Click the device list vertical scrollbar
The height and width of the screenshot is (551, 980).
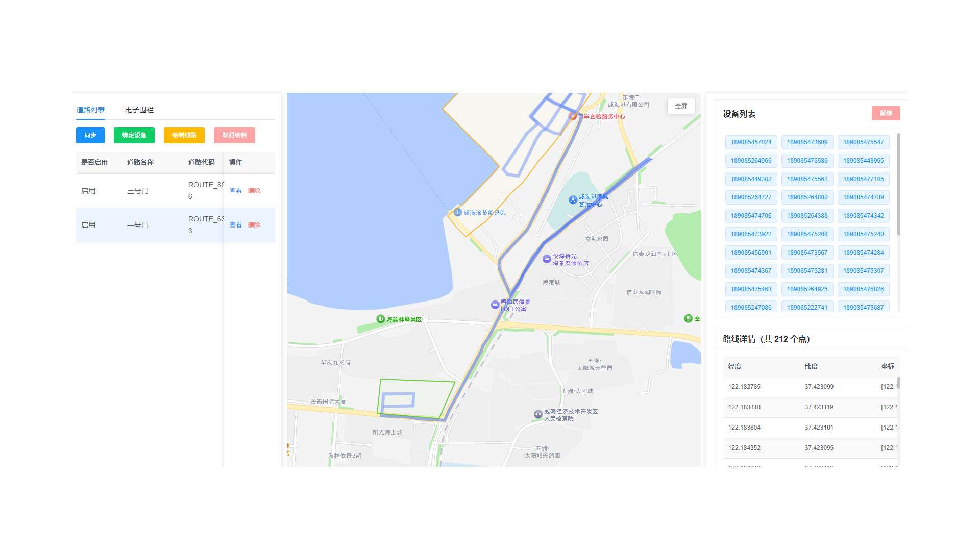click(898, 184)
